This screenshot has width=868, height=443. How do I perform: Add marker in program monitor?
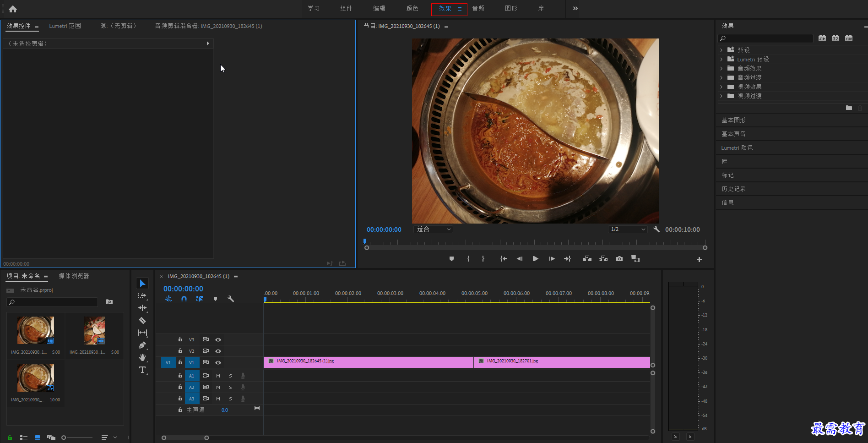451,259
